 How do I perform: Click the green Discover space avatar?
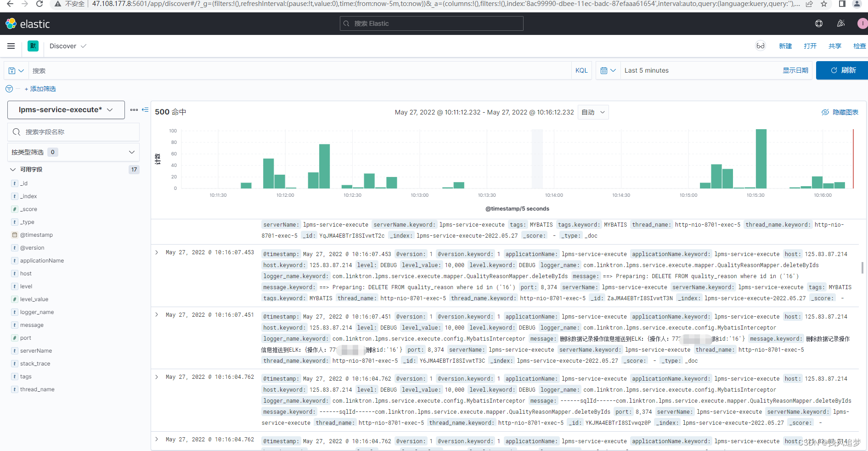[33, 46]
